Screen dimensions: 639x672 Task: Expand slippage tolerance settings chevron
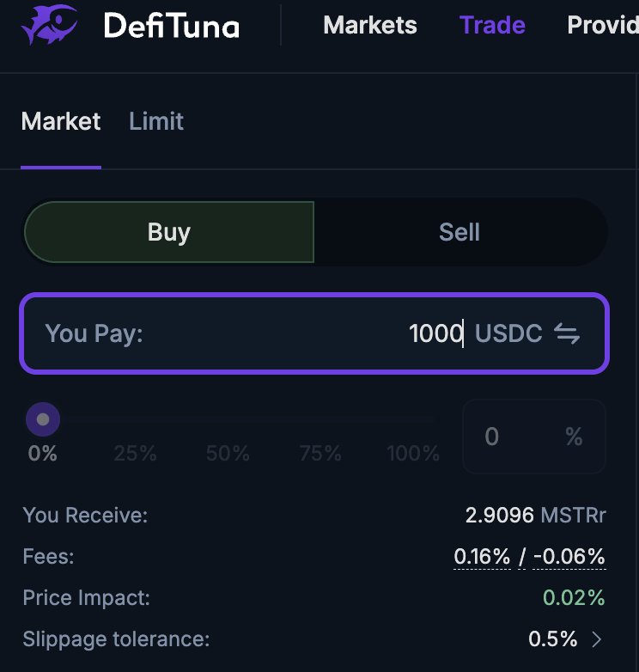coord(598,639)
